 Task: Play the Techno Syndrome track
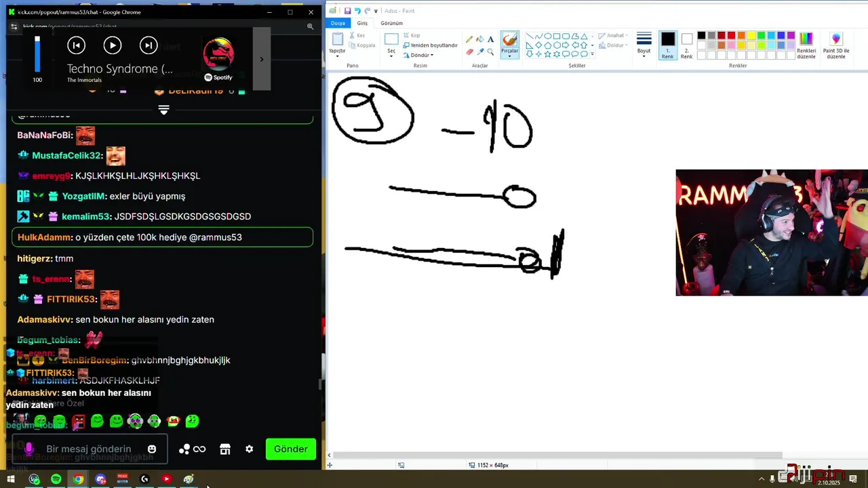point(113,45)
